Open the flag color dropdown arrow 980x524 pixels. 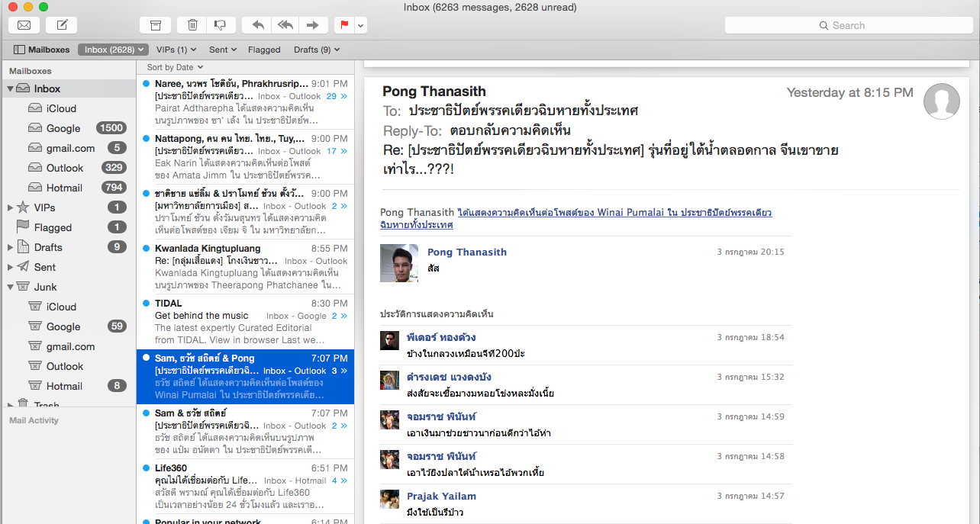[x=360, y=25]
